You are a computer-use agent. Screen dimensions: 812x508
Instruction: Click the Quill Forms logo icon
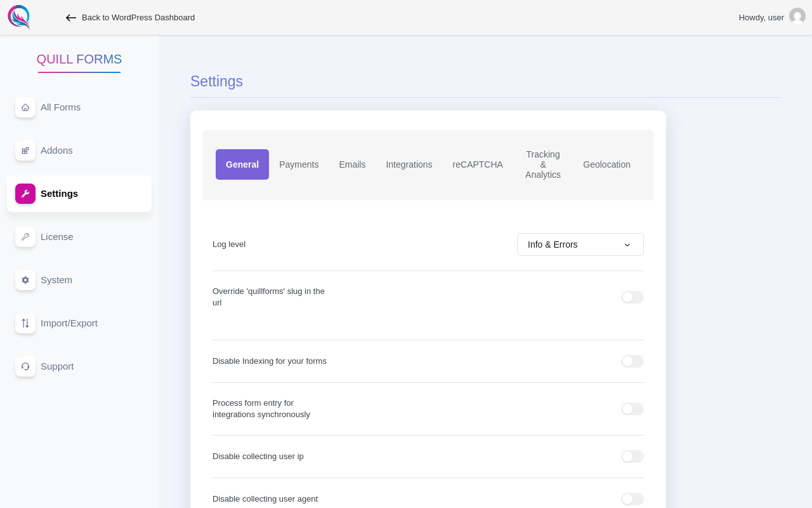19,17
